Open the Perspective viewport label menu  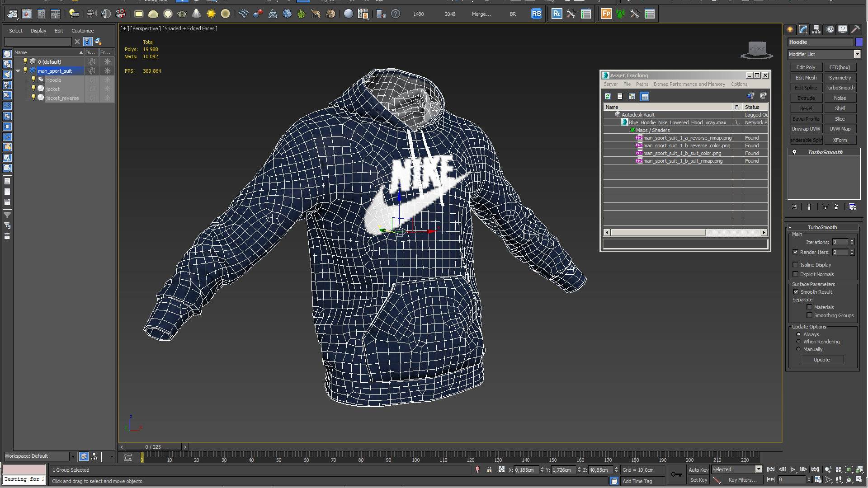(x=145, y=28)
